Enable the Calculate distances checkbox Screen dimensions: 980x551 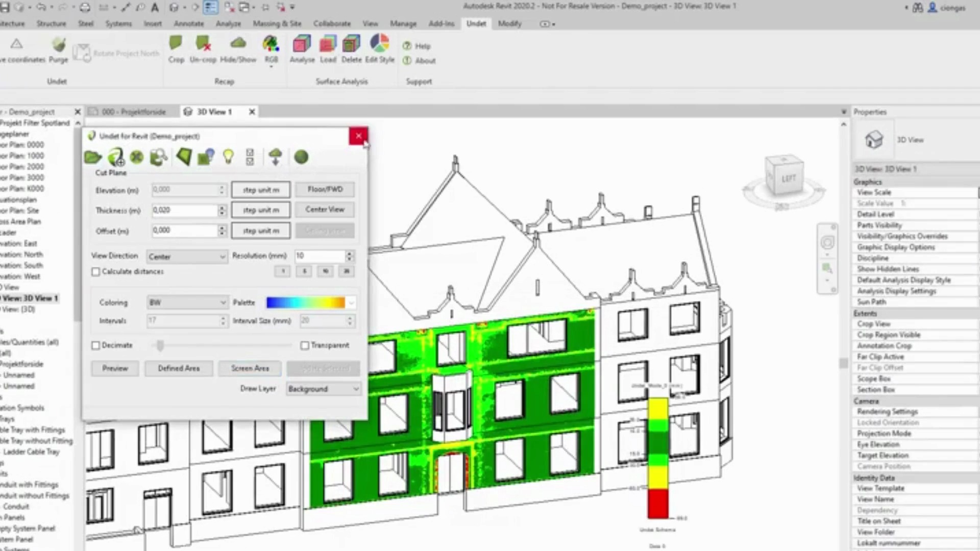coord(96,272)
